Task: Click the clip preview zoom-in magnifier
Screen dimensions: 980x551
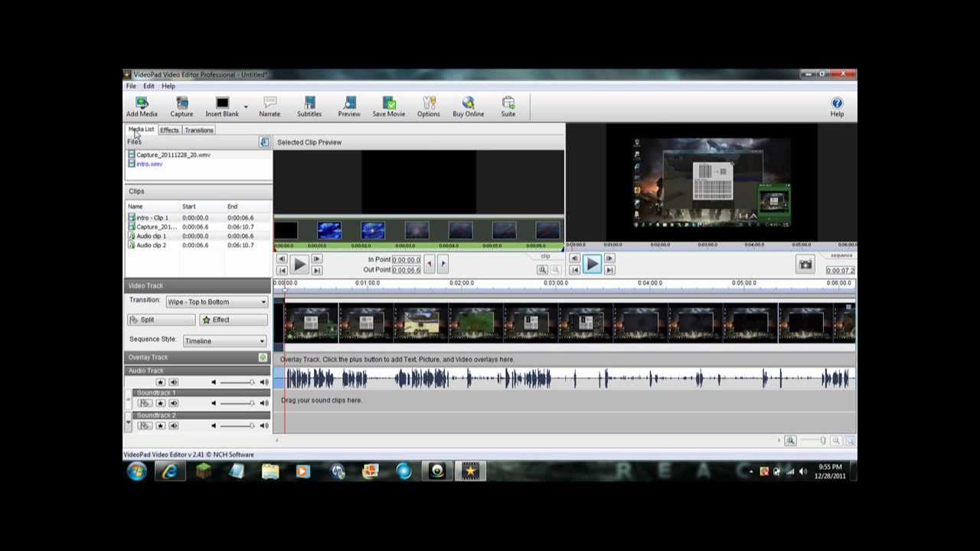Action: [542, 269]
